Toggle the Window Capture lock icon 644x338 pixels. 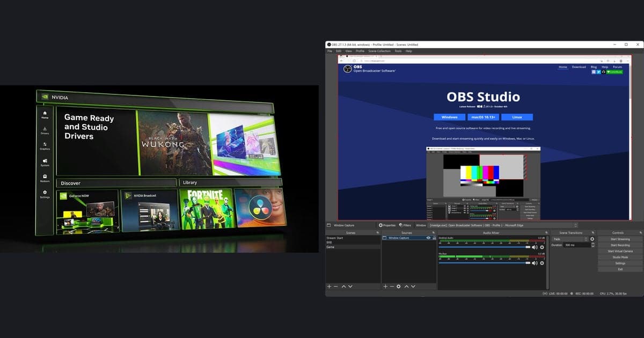434,238
